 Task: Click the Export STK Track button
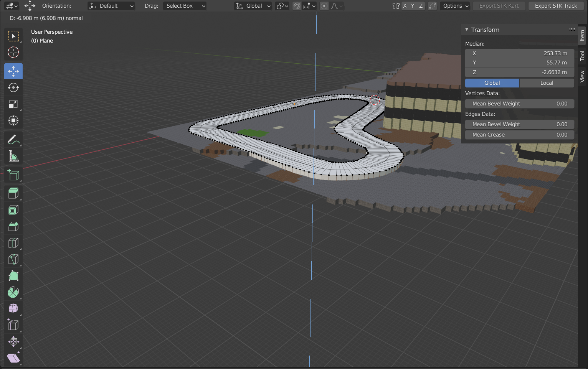pyautogui.click(x=556, y=6)
